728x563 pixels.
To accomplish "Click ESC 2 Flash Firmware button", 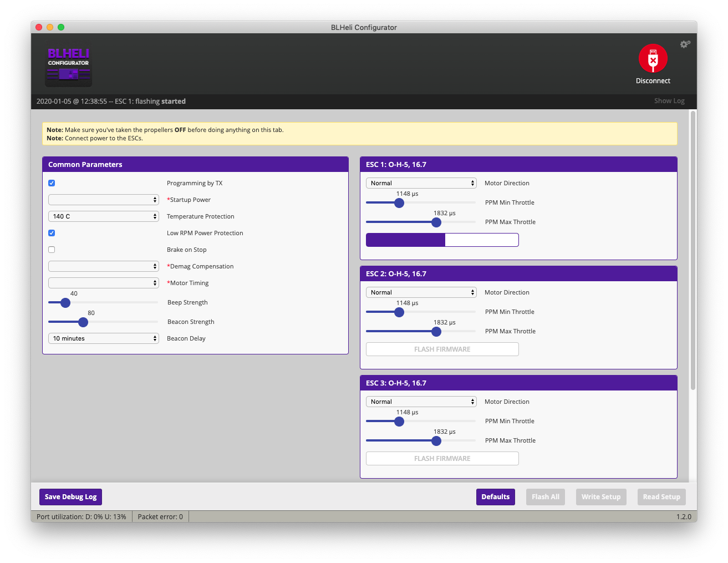I will [442, 349].
